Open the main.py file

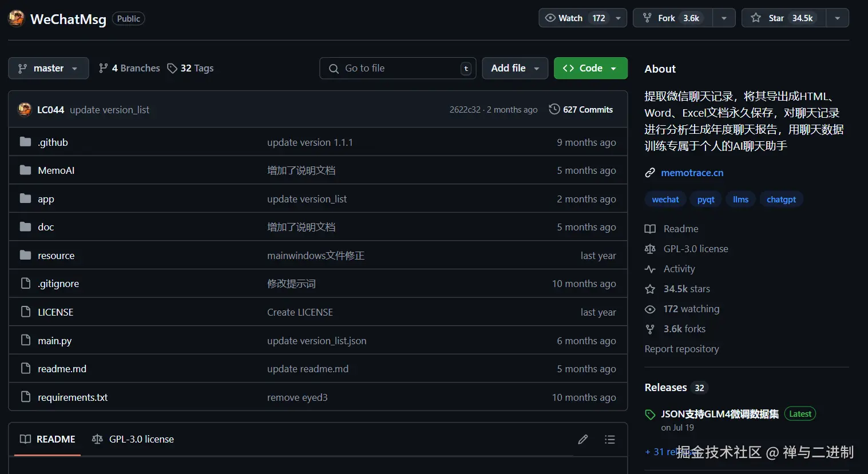(55, 341)
